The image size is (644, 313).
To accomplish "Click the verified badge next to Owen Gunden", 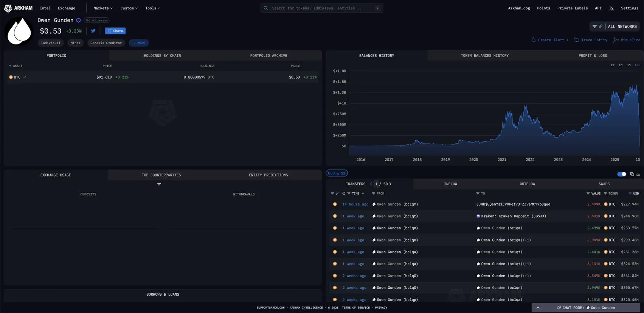I will click(78, 20).
